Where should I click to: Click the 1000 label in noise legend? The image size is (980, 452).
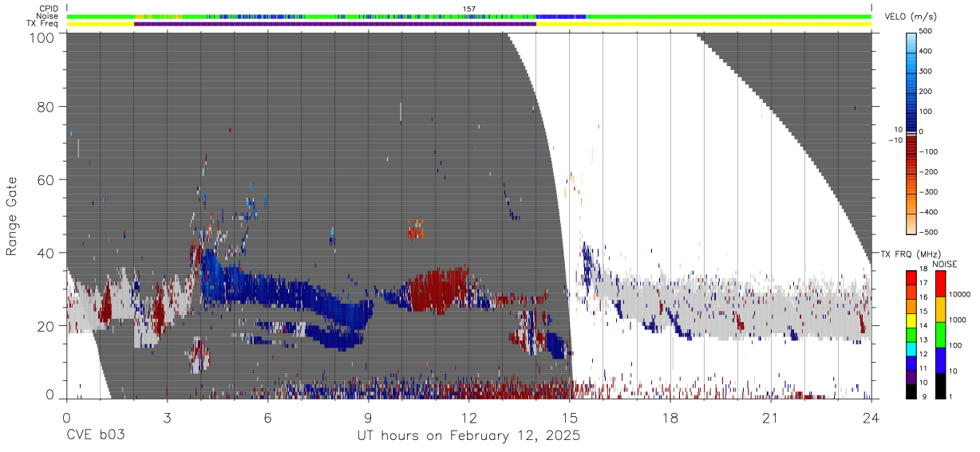958,319
